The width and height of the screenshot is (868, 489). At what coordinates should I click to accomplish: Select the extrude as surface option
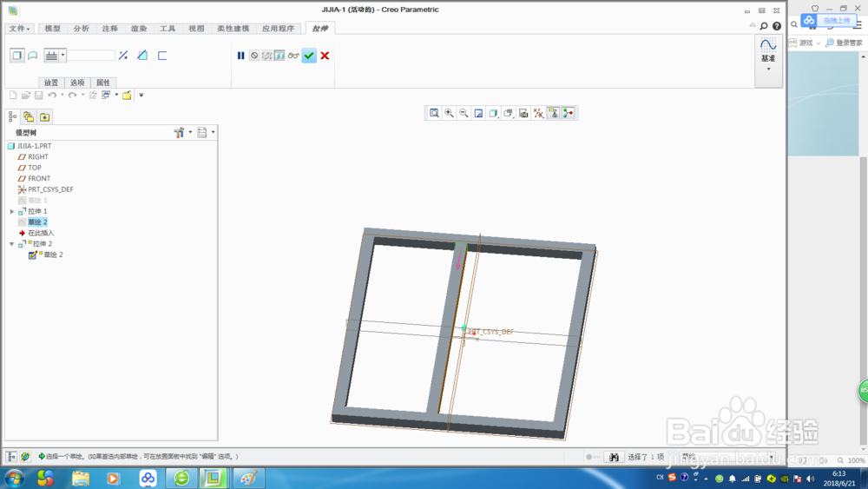(x=33, y=56)
